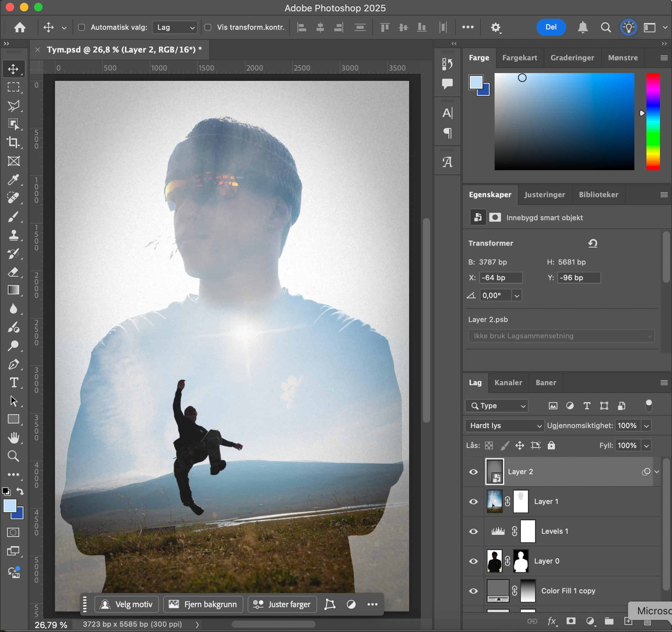Viewport: 672px width, 632px height.
Task: Hide the Levels 1 layer
Action: pos(473,531)
